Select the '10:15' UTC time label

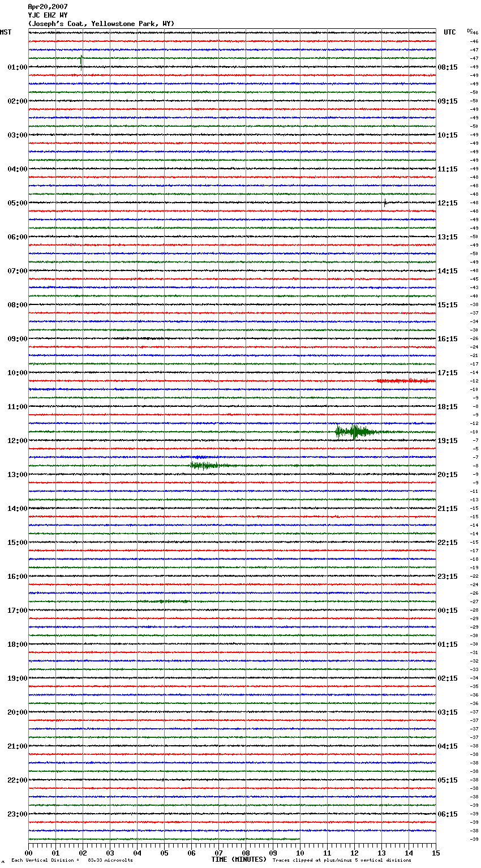pyautogui.click(x=448, y=135)
